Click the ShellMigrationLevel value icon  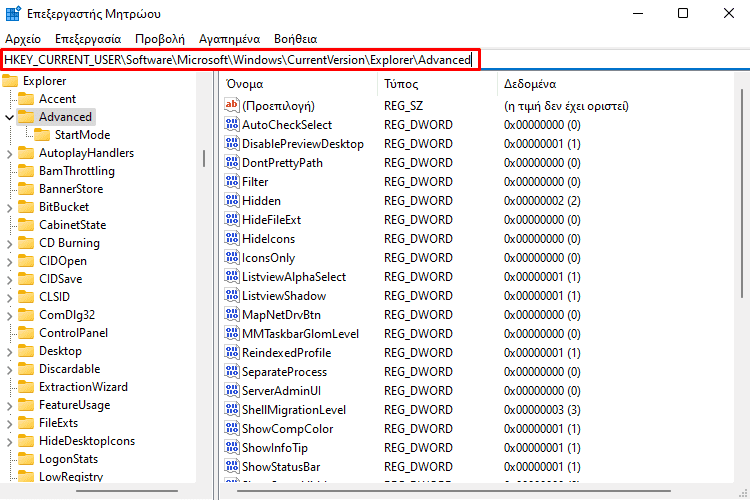click(x=232, y=410)
